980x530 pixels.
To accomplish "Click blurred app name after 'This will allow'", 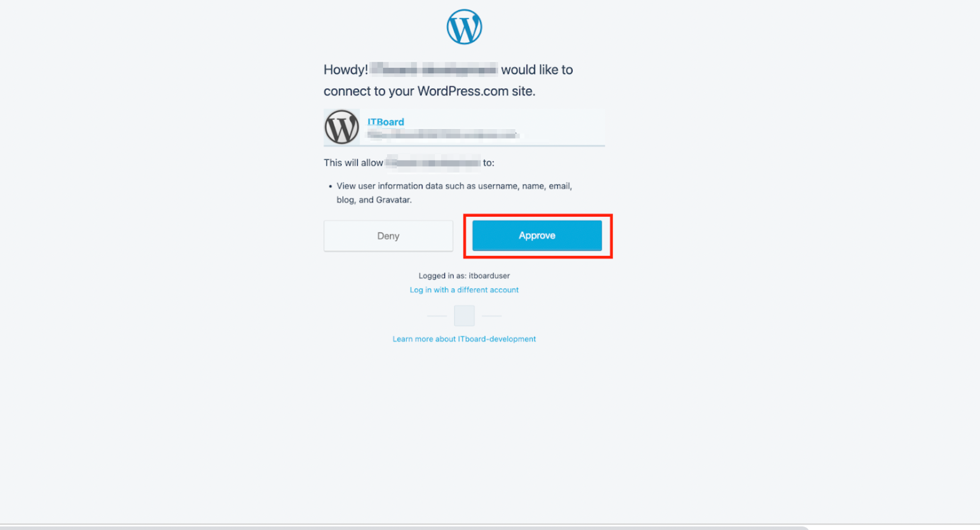I will (433, 163).
